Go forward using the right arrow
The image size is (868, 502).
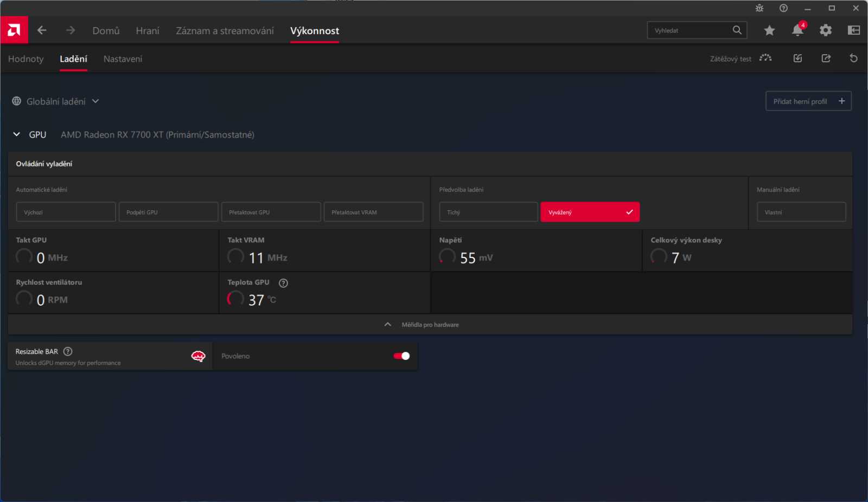[x=71, y=30]
